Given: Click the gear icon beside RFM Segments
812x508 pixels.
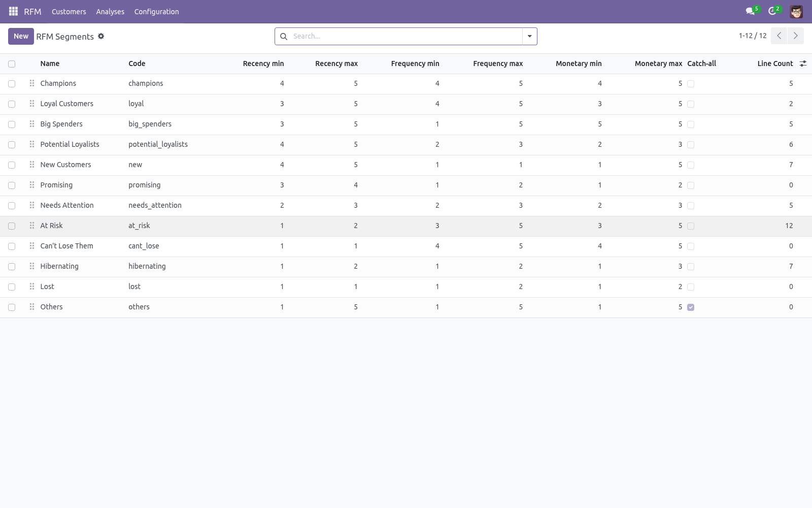Looking at the screenshot, I should pos(101,36).
